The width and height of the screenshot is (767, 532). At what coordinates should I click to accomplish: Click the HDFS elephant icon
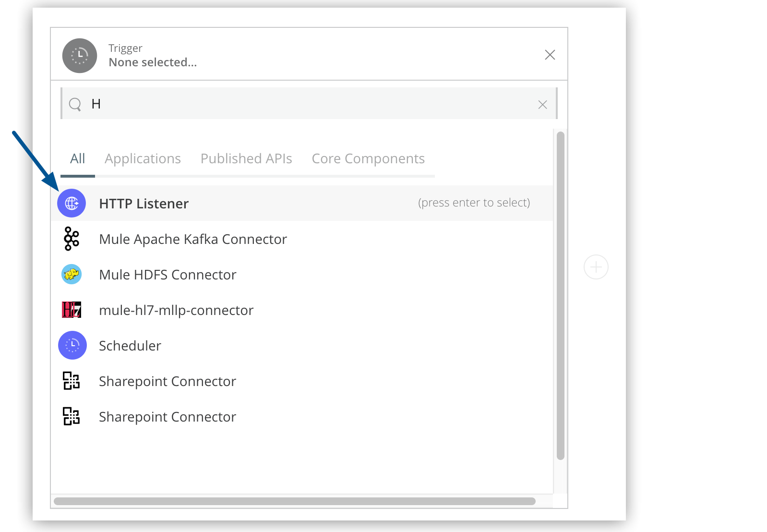pyautogui.click(x=72, y=274)
